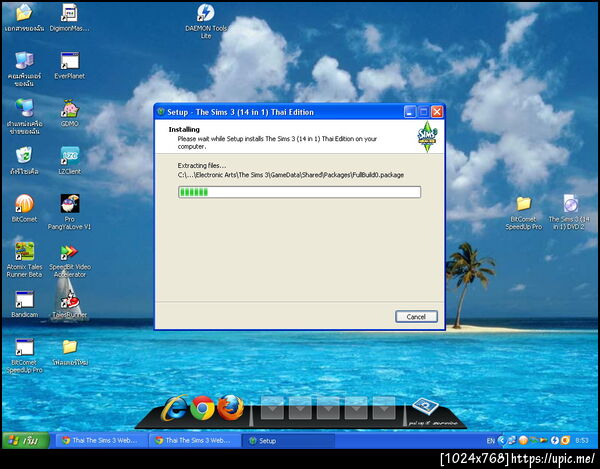Switch to second Thai The Sims 3 Web taskbar item

[193, 441]
